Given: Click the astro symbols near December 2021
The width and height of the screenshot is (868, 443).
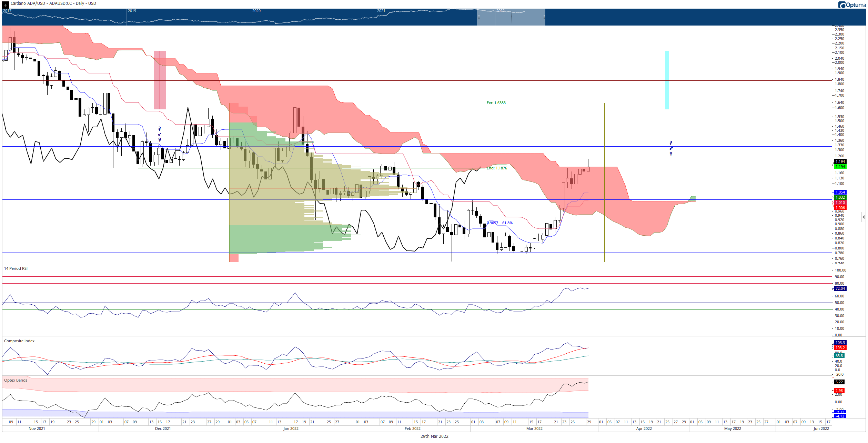Looking at the screenshot, I should pos(160,134).
